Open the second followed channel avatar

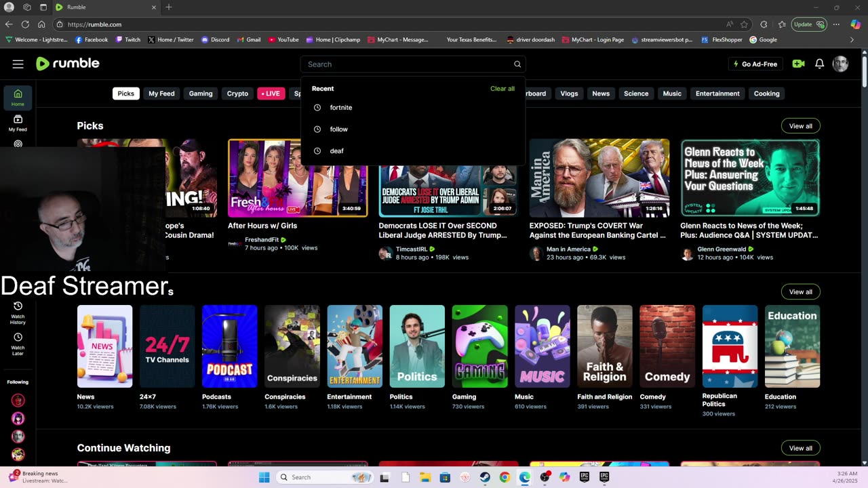click(18, 418)
